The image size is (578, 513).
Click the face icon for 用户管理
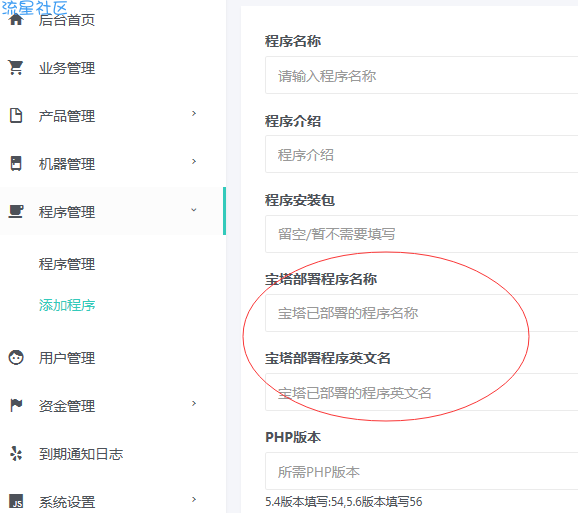pos(16,357)
